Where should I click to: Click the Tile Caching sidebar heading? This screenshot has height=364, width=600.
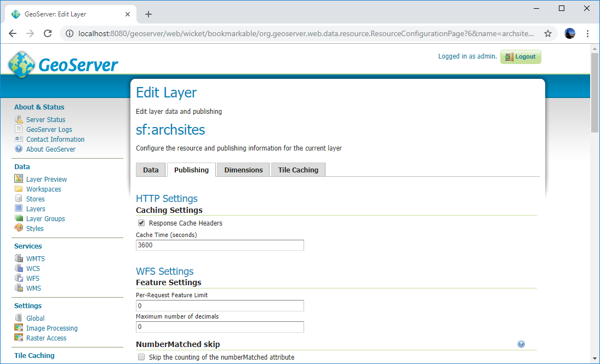click(x=34, y=355)
